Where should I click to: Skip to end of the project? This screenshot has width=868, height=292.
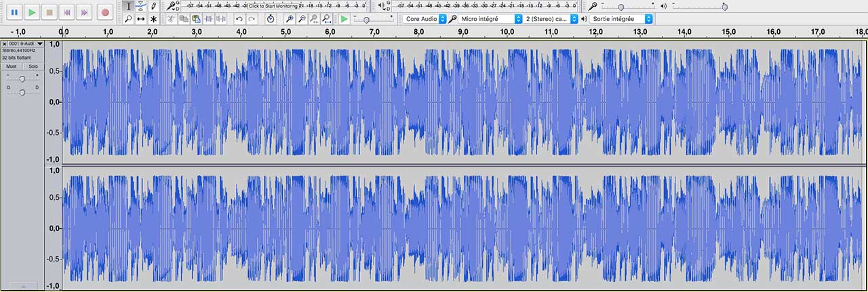(x=84, y=12)
